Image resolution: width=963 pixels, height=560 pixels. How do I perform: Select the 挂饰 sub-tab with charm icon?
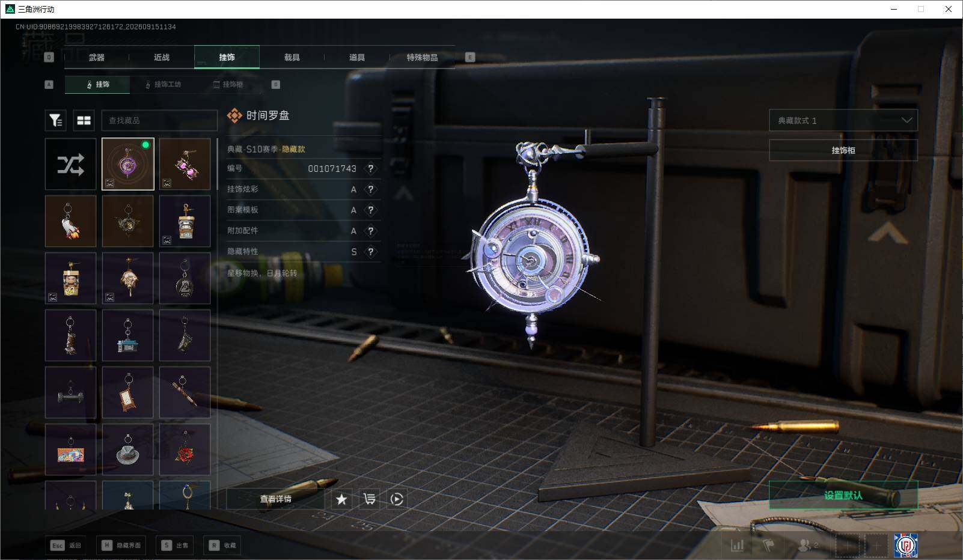tap(97, 85)
